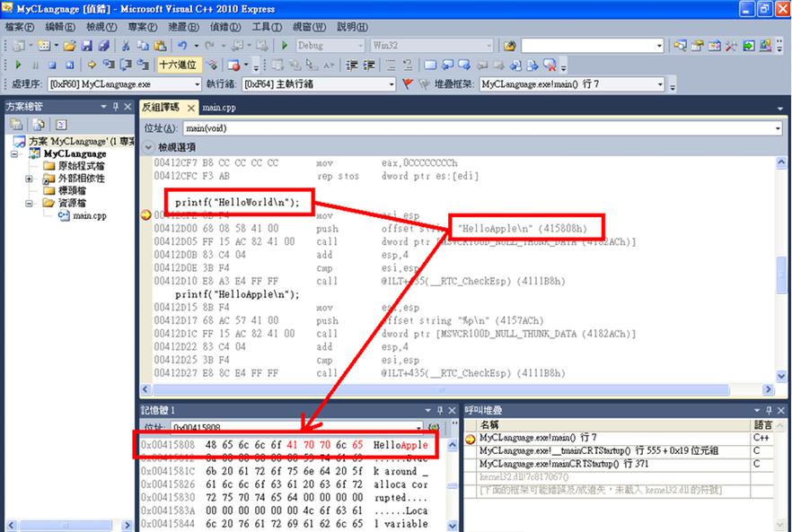Toggle the red flag thread marker
Screen dimensions: 792x532
pyautogui.click(x=408, y=84)
